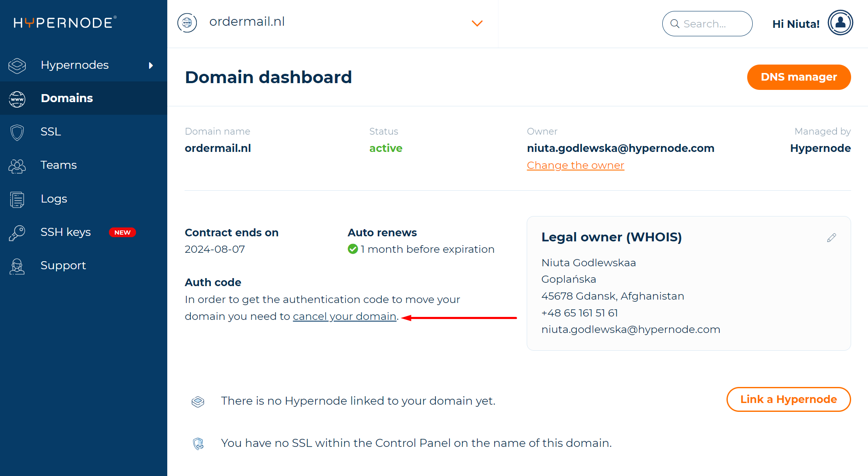Image resolution: width=868 pixels, height=476 pixels.
Task: Click the SSH keys key icon
Action: click(17, 233)
